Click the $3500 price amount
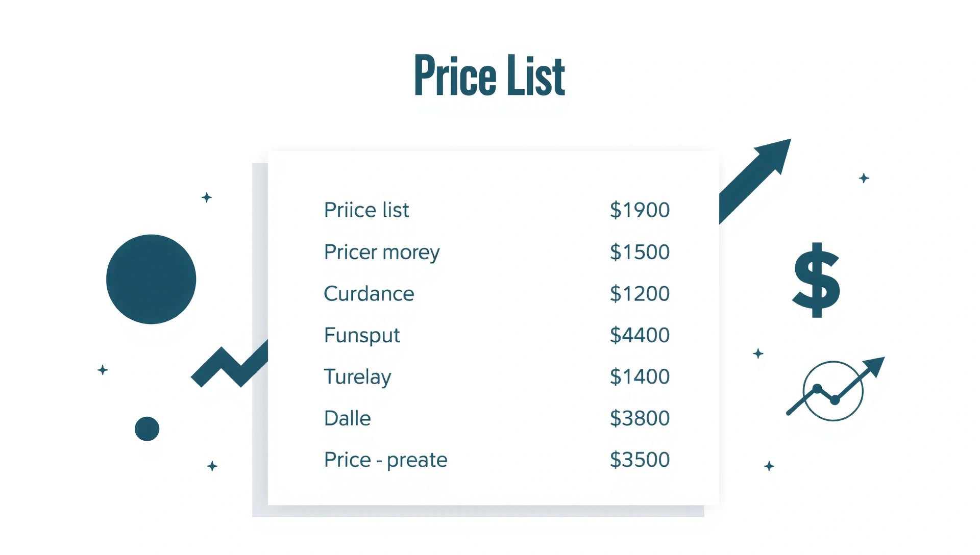Viewport: 980px width, 555px height. pos(640,460)
